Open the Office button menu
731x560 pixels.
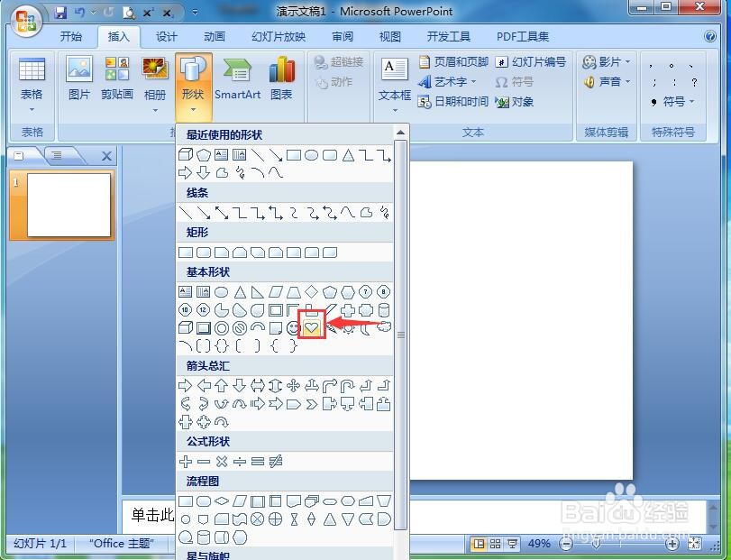(x=26, y=20)
